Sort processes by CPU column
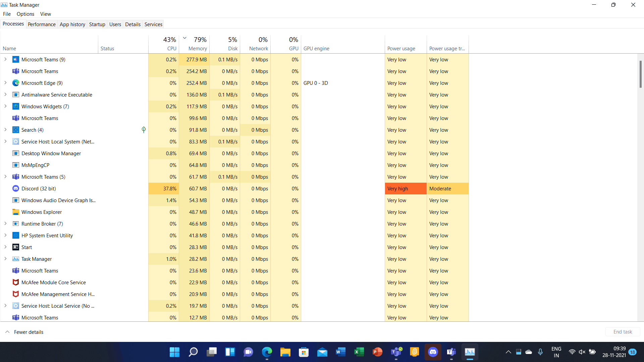 pos(164,44)
